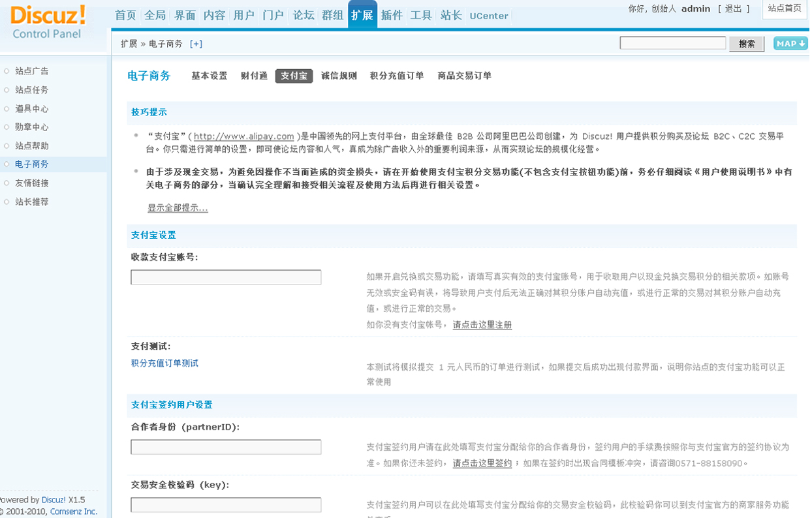Screen dimensions: 812x520
Task: Select the 支付宝 tab
Action: tap(294, 76)
